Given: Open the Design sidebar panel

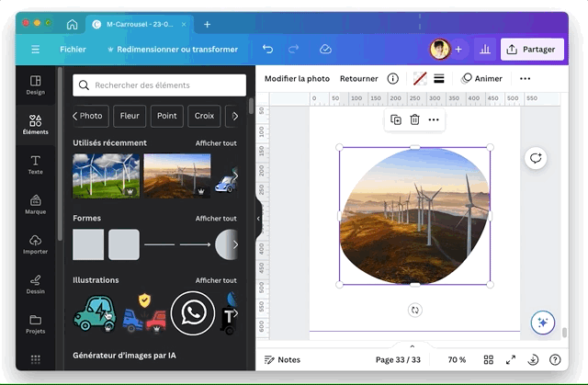Looking at the screenshot, I should pyautogui.click(x=35, y=85).
